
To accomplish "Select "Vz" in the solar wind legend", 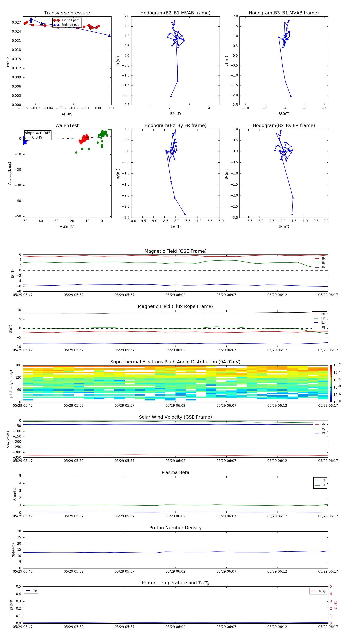I will 320,433.
